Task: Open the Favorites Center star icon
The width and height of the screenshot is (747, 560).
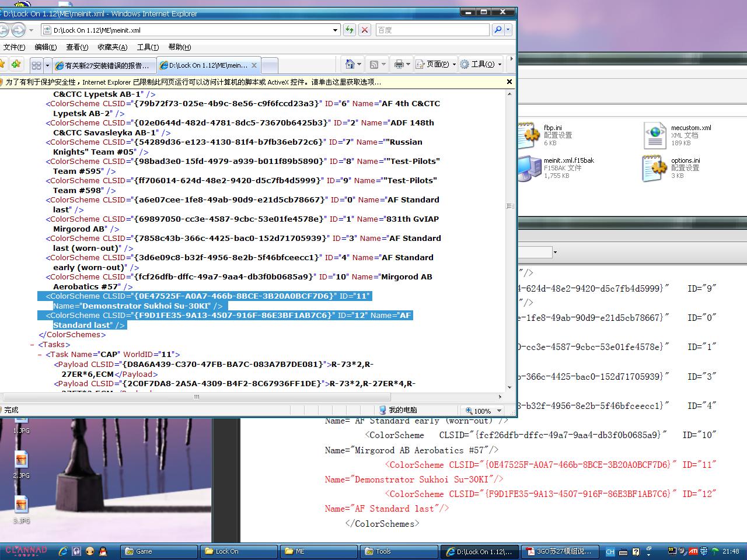Action: click(2, 64)
